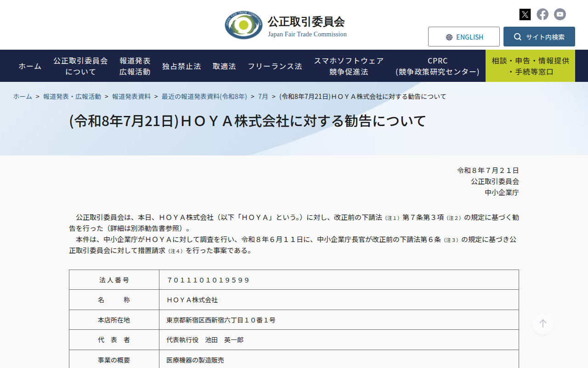This screenshot has height=368, width=588.
Task: Open the X (Twitter) social icon
Action: [x=525, y=14]
